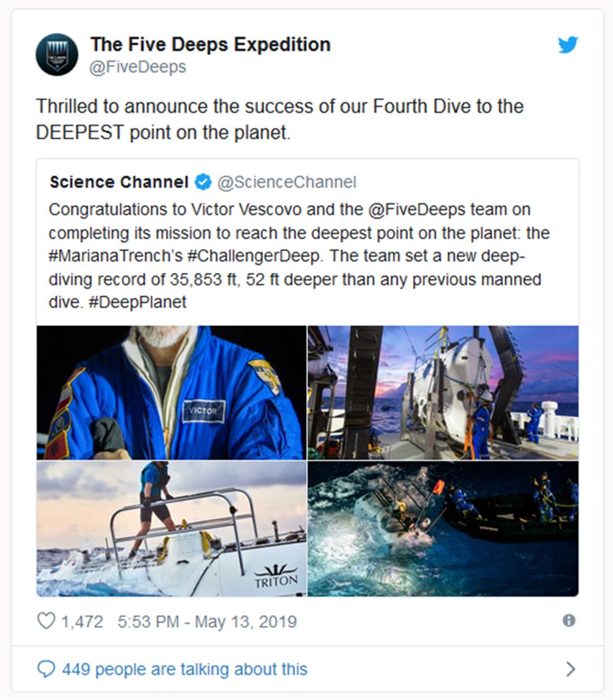This screenshot has height=700, width=613.
Task: Expand conversation with right chevron arrow
Action: pyautogui.click(x=570, y=669)
